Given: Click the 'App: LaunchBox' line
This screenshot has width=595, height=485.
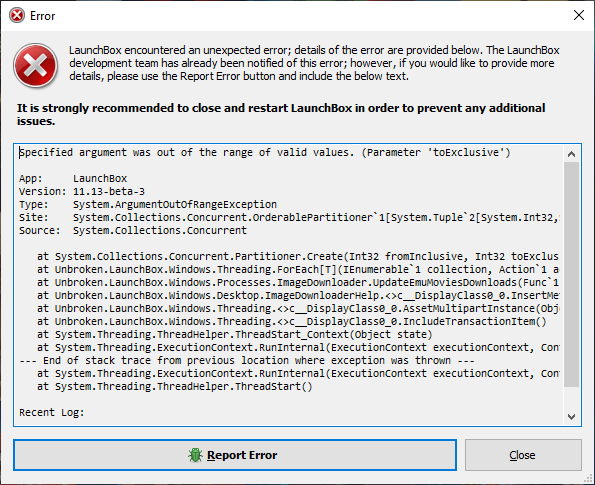Looking at the screenshot, I should 73,178.
